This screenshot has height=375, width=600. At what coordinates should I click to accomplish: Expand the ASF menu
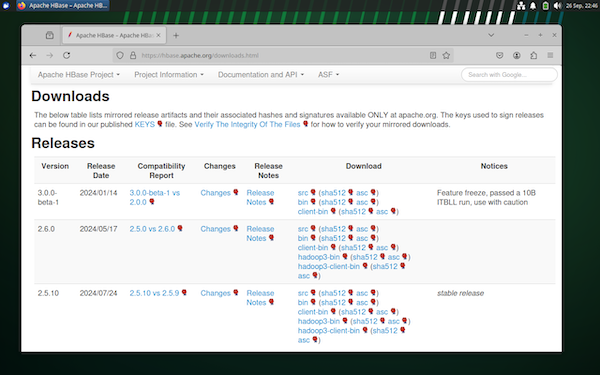tap(328, 75)
